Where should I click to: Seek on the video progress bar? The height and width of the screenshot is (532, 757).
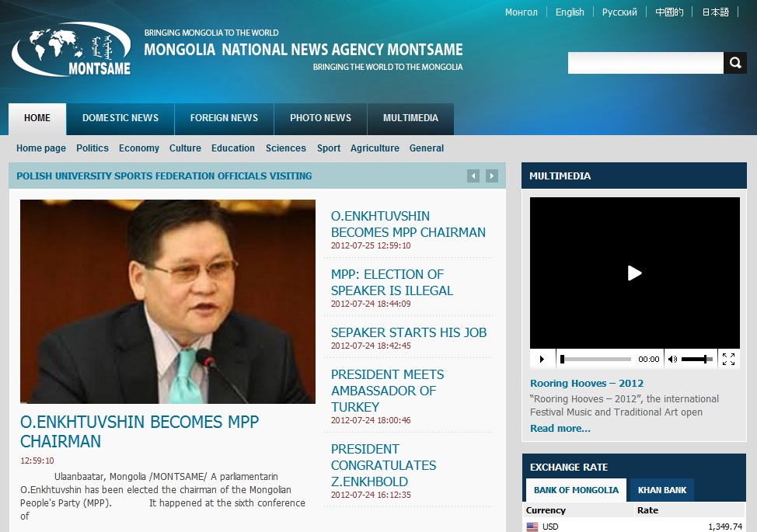pos(595,359)
